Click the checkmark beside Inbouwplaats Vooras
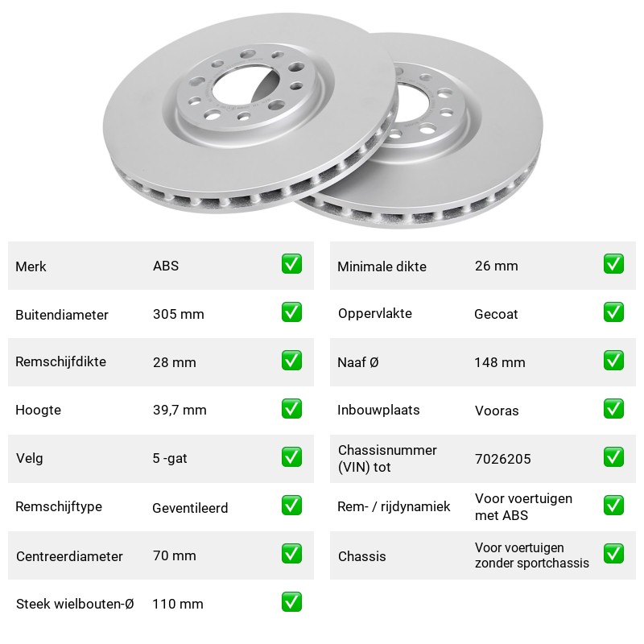 (613, 409)
